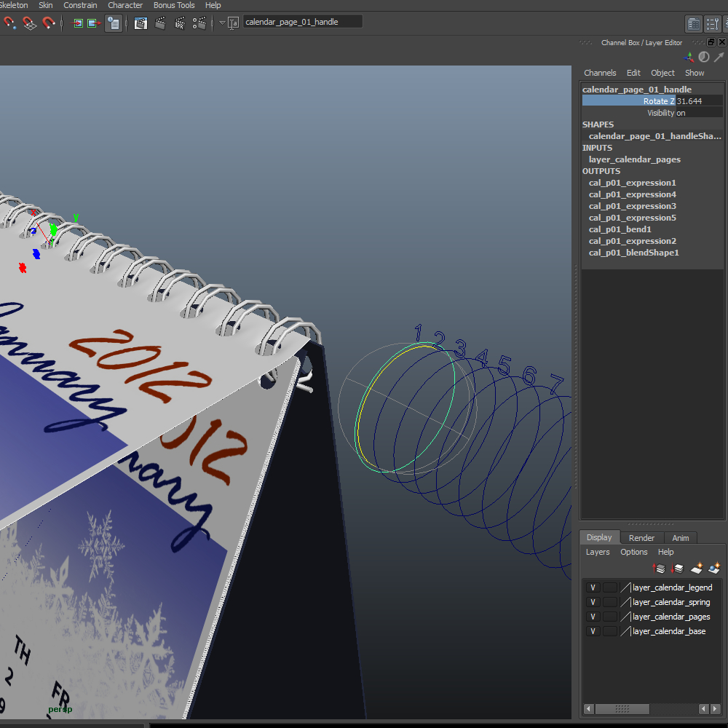Select the layer_calendar_pages input node
728x728 pixels.
tap(635, 159)
